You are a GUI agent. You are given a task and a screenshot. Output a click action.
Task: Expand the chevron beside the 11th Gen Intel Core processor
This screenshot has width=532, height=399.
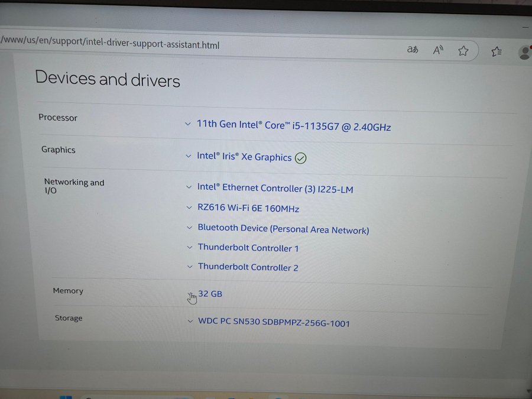pos(187,124)
